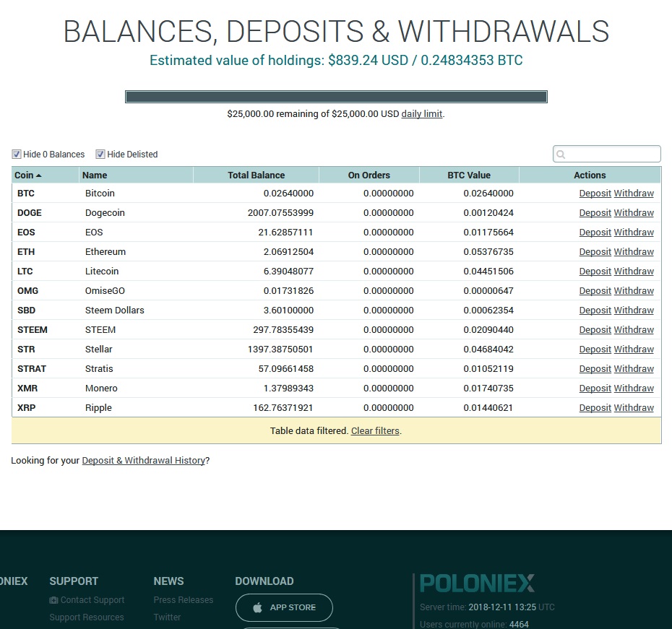This screenshot has width=672, height=629.
Task: Open Withdraw for Monero row
Action: point(634,389)
